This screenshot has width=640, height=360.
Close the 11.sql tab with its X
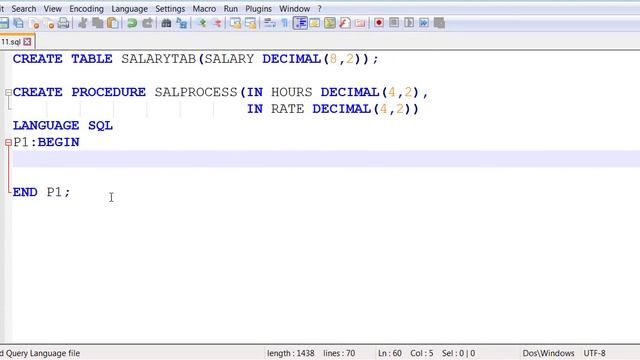pos(27,42)
